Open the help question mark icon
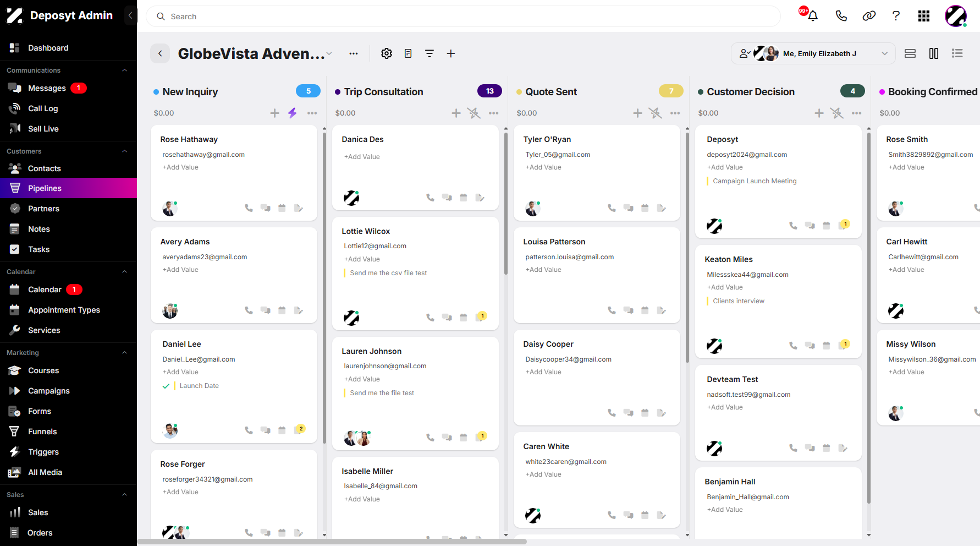Viewport: 980px width, 546px height. click(x=896, y=16)
